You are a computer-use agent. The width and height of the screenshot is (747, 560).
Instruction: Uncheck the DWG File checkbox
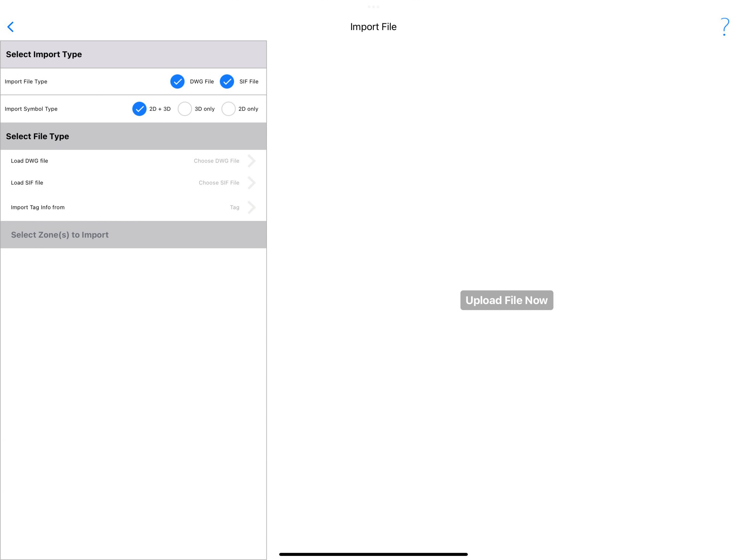tap(177, 81)
